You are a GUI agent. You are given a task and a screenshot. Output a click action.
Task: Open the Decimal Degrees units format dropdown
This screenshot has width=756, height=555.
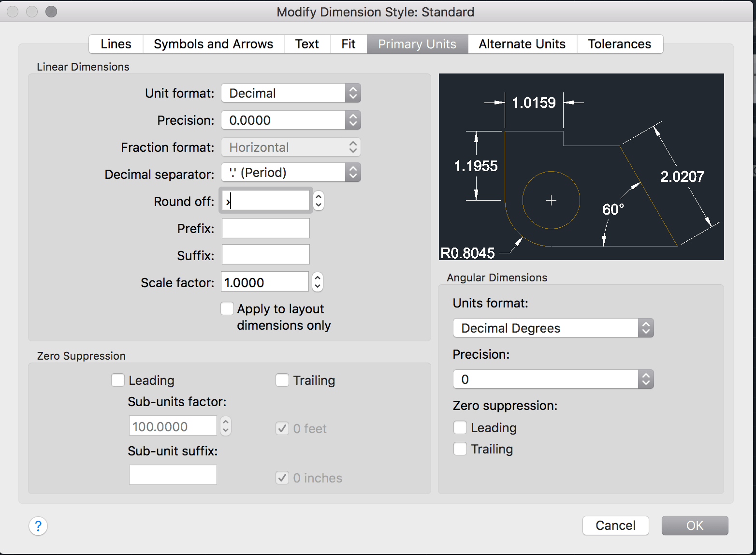pos(553,328)
